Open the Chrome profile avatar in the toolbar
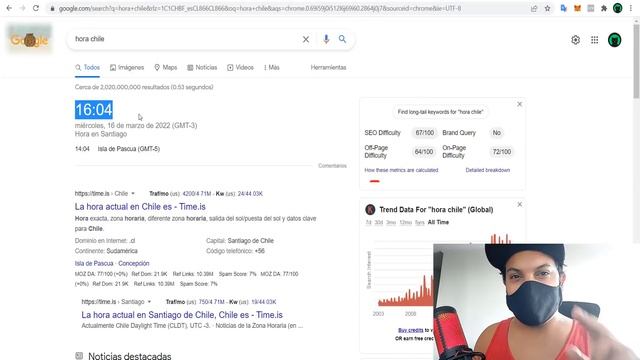The height and width of the screenshot is (360, 640). (x=618, y=8)
